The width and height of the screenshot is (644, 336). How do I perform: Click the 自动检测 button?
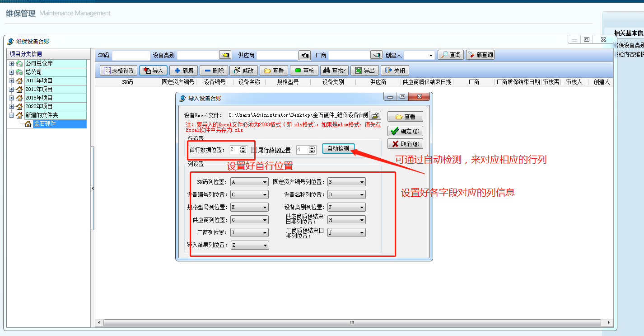338,149
